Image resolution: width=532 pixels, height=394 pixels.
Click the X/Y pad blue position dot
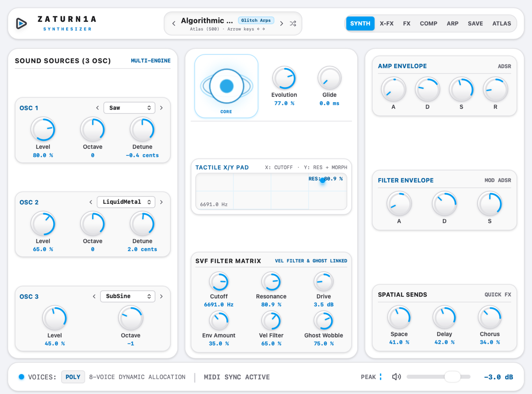coord(323,180)
